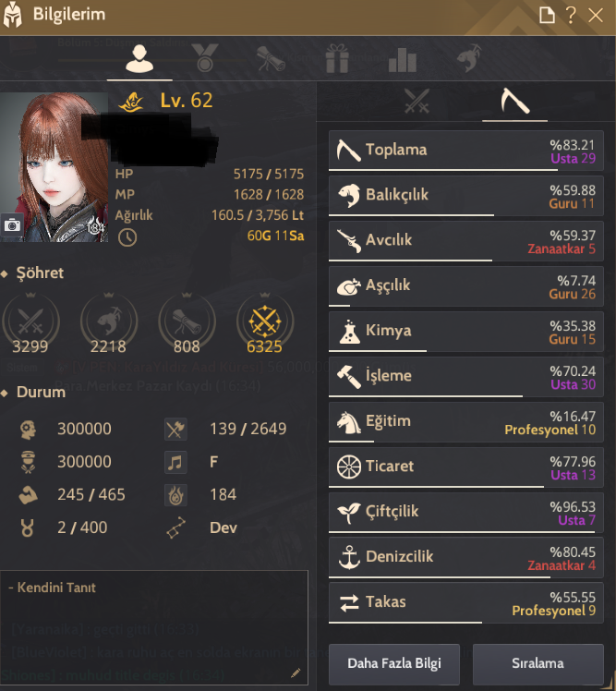This screenshot has height=691, width=616.
Task: Click the Kendini Tanıt text field
Action: [x=154, y=627]
